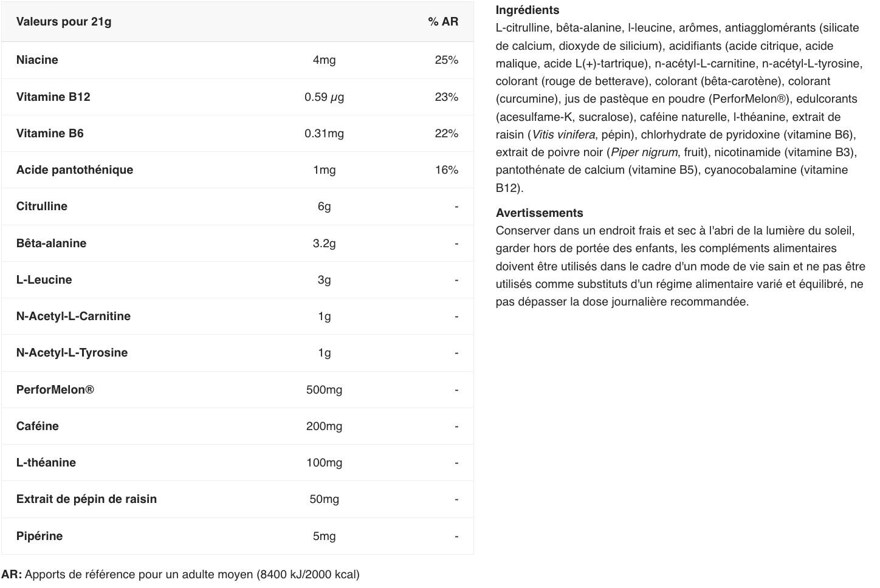The height and width of the screenshot is (588, 880).
Task: Click the "Valeurs pour 21g" table header
Action: pos(64,22)
